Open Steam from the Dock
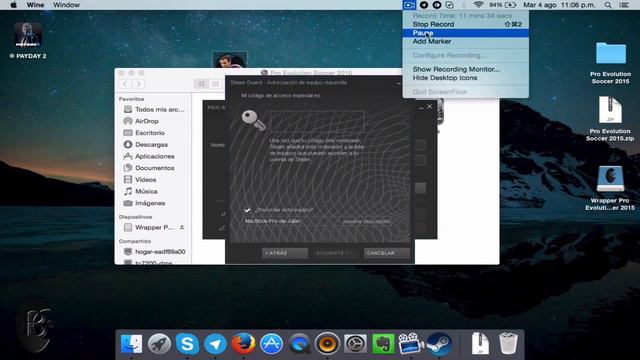 tap(439, 344)
